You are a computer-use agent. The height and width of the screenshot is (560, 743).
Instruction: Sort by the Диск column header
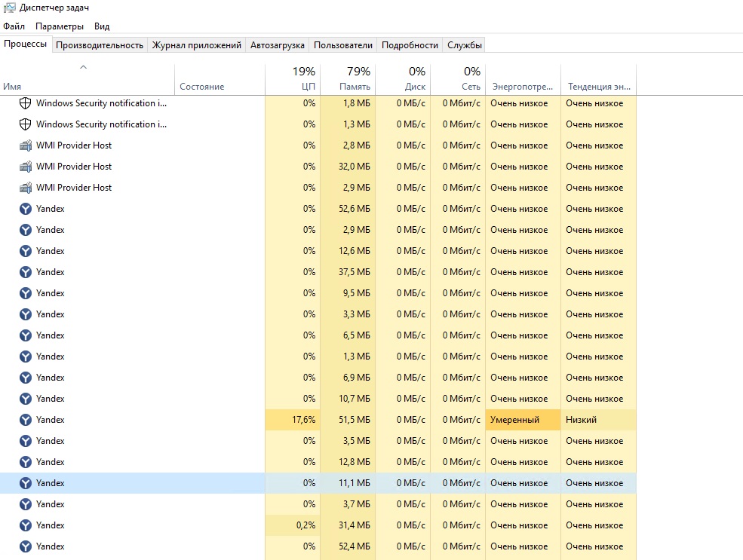(x=403, y=80)
